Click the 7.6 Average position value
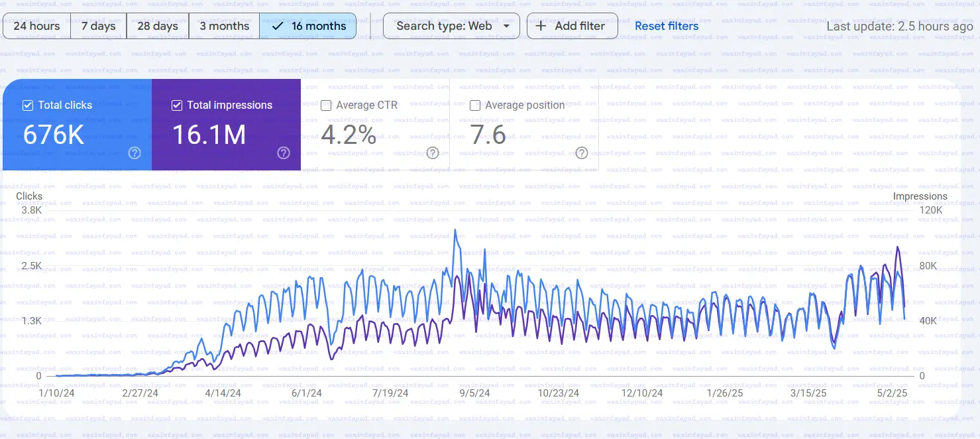This screenshot has height=439, width=980. [x=488, y=135]
